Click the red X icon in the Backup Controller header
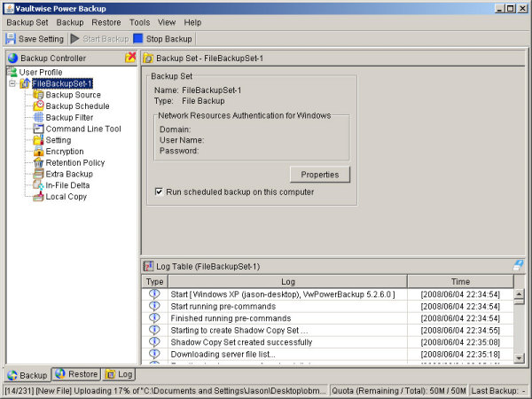 click(x=130, y=58)
